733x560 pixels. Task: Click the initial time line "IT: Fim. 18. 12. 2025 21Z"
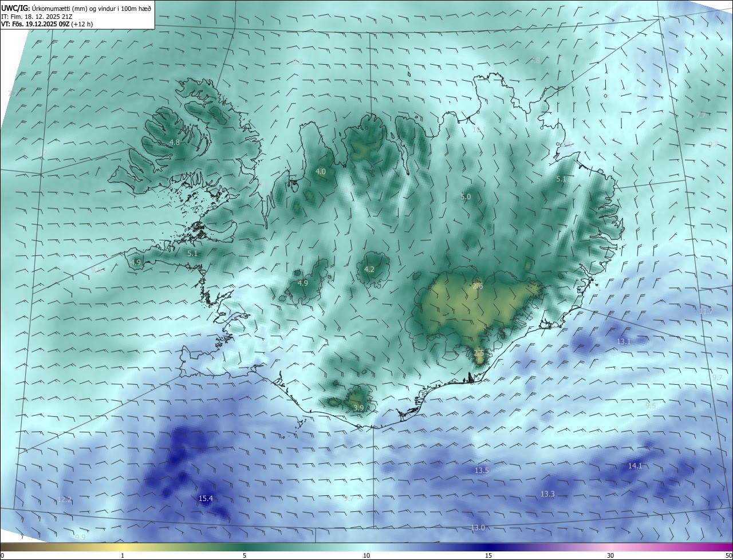click(37, 17)
